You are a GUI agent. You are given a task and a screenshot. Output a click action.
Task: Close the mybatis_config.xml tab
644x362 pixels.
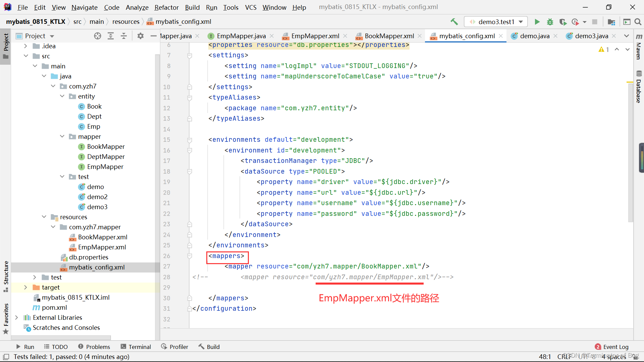pyautogui.click(x=501, y=36)
